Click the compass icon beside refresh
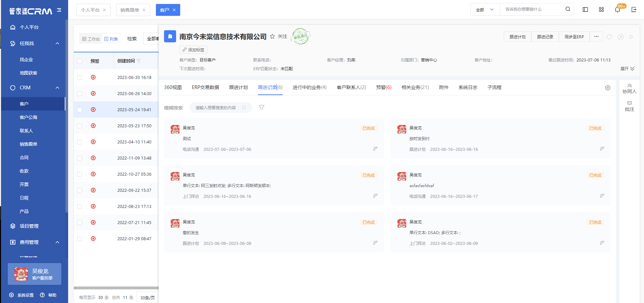Viewport: 644px width, 303px height. [621, 37]
